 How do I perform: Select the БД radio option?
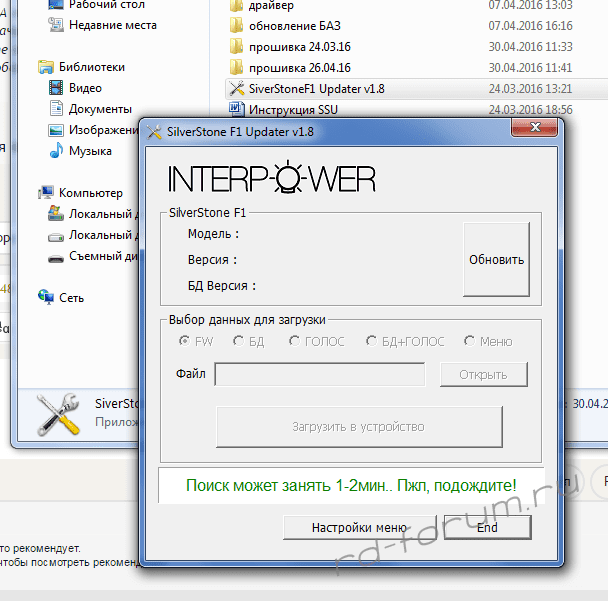click(x=239, y=342)
